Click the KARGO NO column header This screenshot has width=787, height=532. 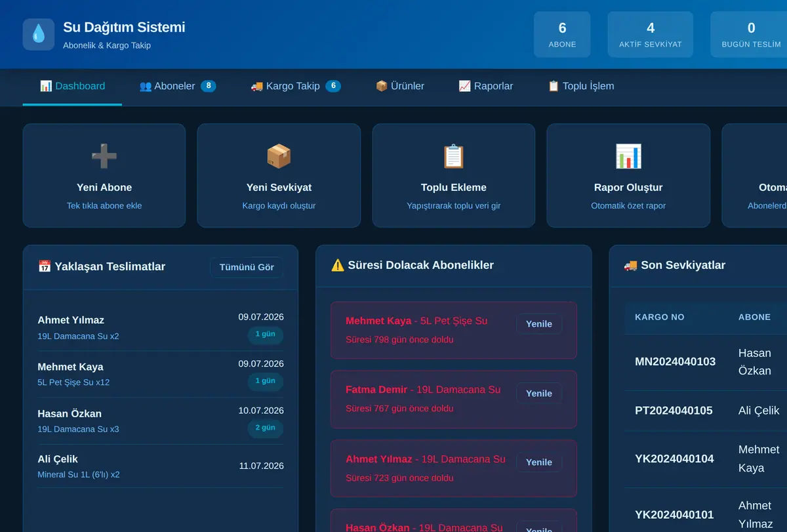660,317
